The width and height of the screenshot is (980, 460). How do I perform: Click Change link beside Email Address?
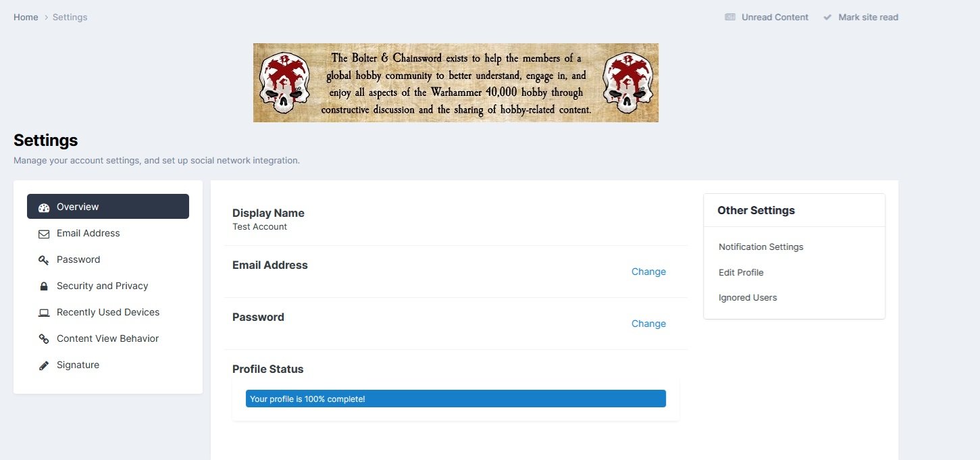(x=648, y=272)
